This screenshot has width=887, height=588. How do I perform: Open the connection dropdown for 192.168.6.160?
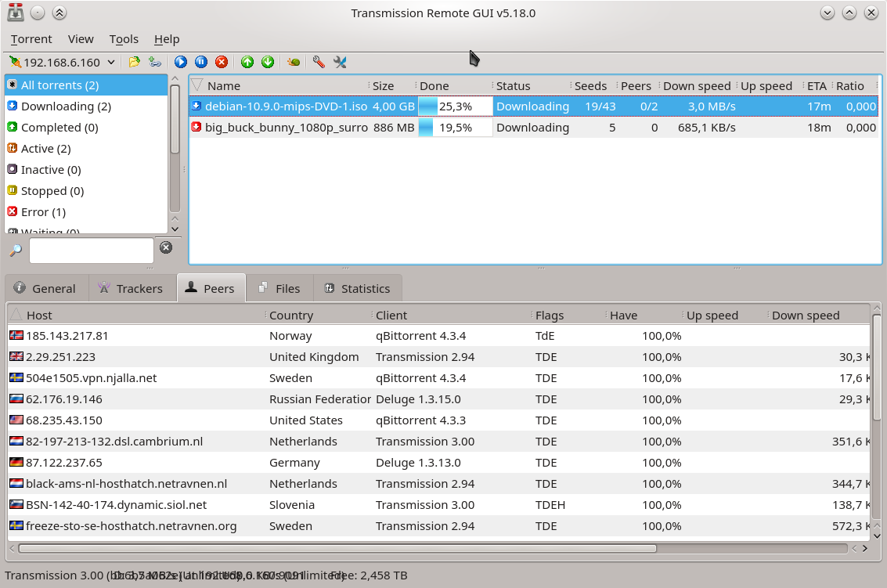110,62
